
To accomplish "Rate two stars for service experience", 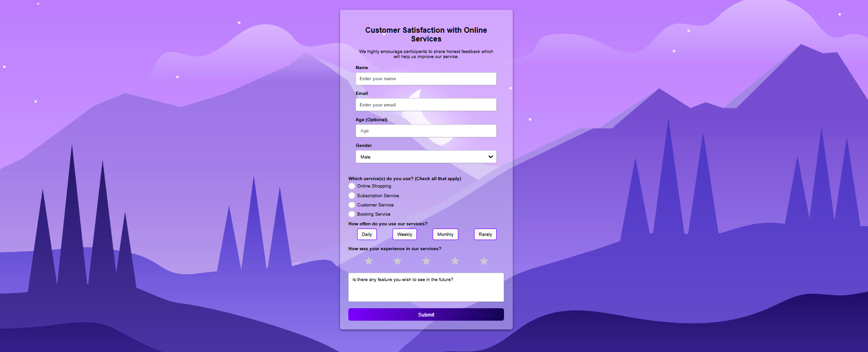I will [x=397, y=261].
